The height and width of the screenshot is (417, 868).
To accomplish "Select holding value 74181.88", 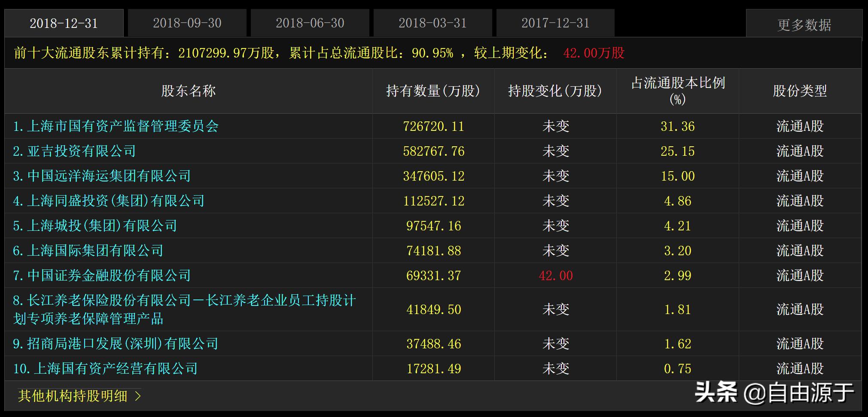I will (x=434, y=251).
